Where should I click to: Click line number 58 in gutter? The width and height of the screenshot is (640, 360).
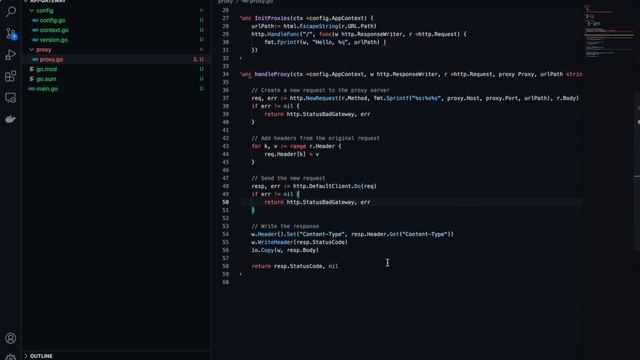225,266
